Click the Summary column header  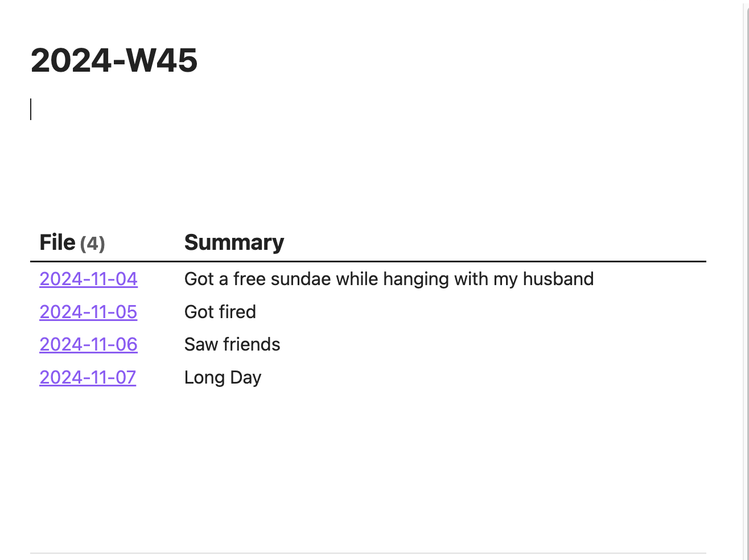tap(234, 242)
